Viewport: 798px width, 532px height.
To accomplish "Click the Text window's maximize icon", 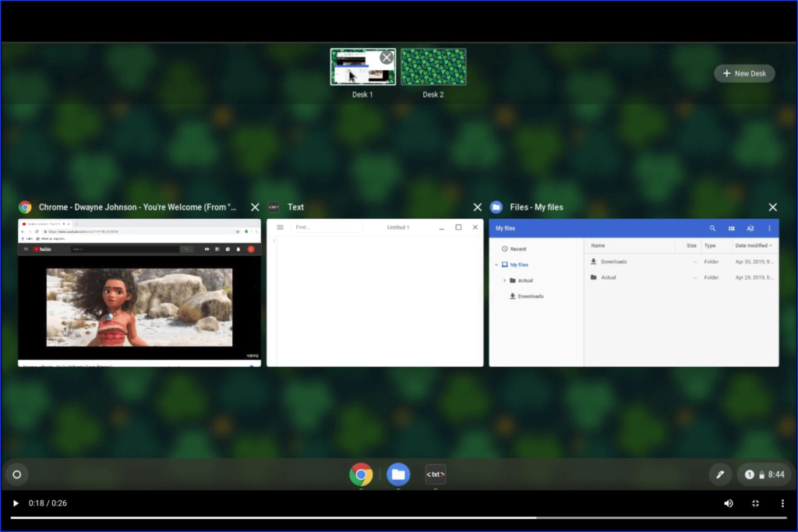I will point(458,227).
